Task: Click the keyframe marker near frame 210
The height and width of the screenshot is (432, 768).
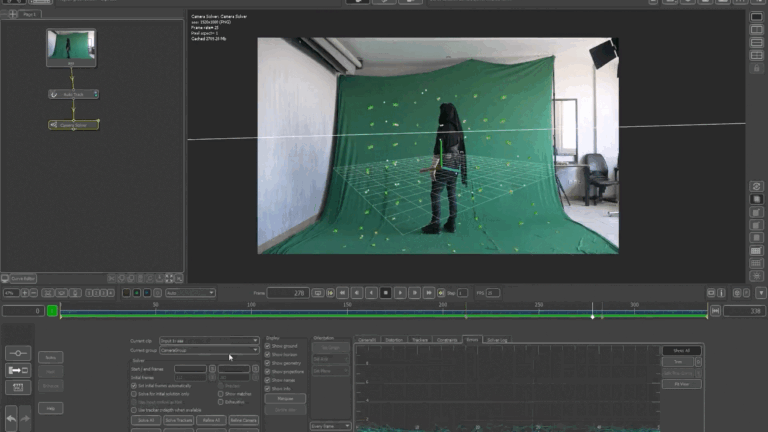Action: [466, 317]
